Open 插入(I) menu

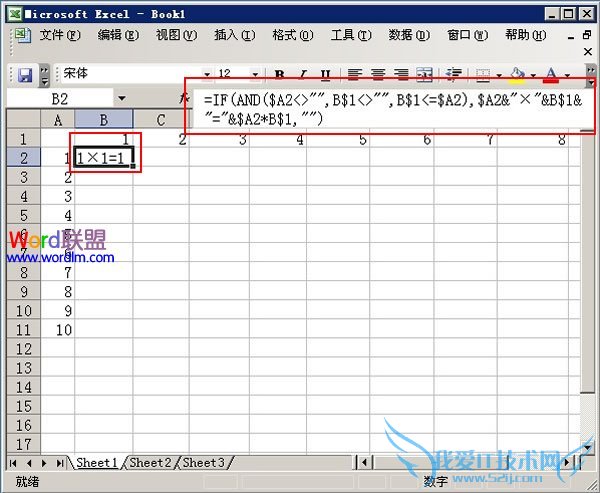[x=235, y=35]
